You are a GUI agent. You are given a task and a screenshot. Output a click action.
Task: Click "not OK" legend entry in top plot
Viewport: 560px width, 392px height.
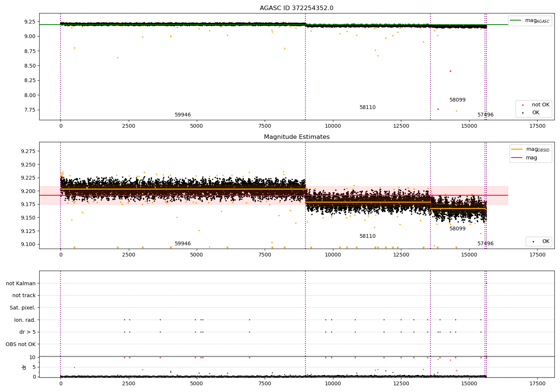[x=535, y=105]
